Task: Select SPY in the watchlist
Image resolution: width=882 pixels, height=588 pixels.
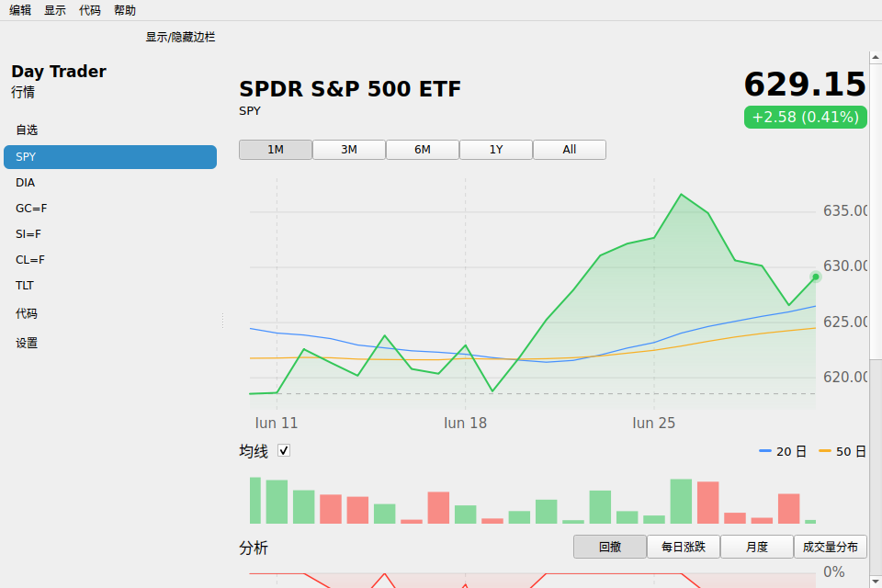Action: [x=110, y=157]
